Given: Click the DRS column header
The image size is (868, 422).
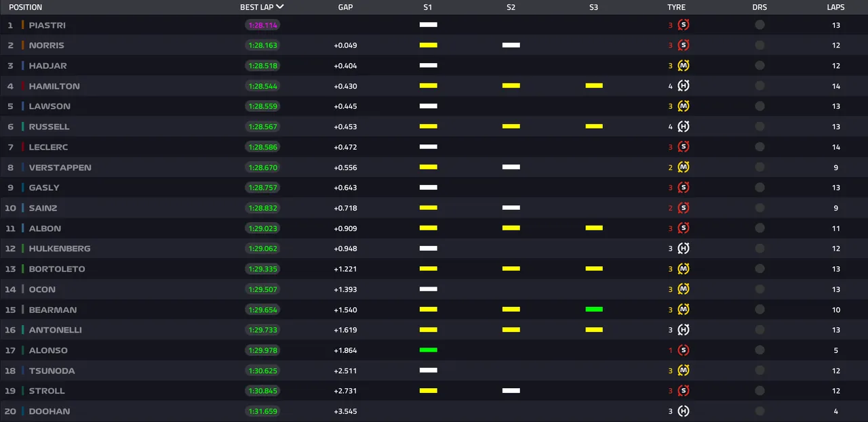Looking at the screenshot, I should tap(759, 7).
